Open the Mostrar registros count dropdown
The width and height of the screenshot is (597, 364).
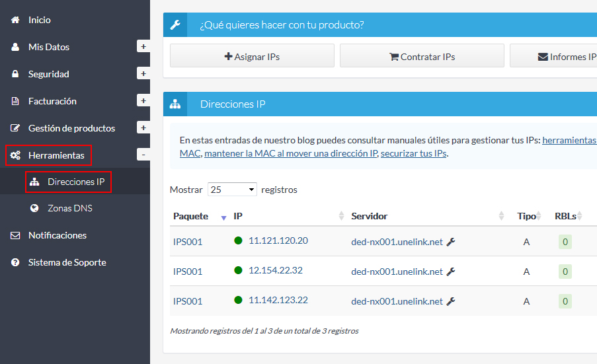click(x=232, y=190)
